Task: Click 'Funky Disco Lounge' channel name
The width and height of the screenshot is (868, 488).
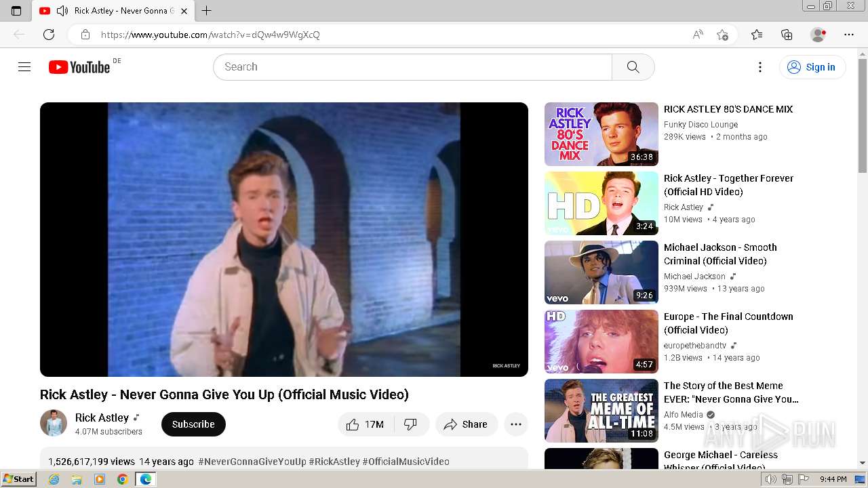Action: [x=701, y=125]
